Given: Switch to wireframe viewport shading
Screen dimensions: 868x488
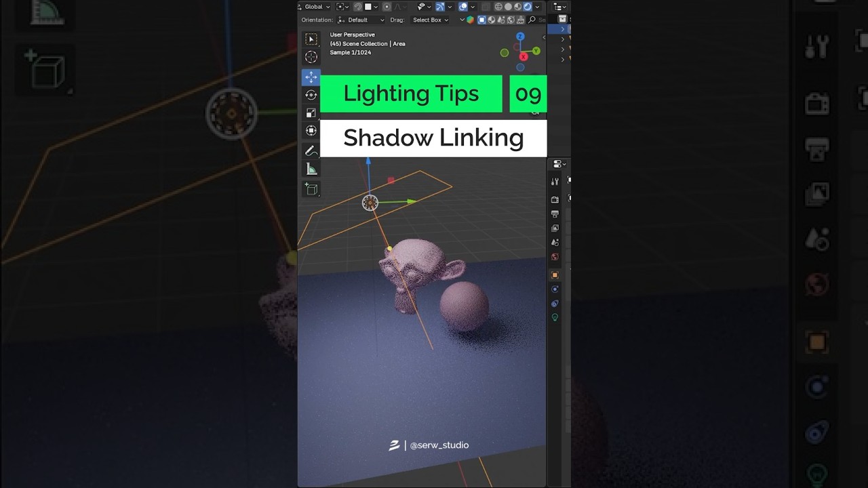Looking at the screenshot, I should [x=498, y=7].
